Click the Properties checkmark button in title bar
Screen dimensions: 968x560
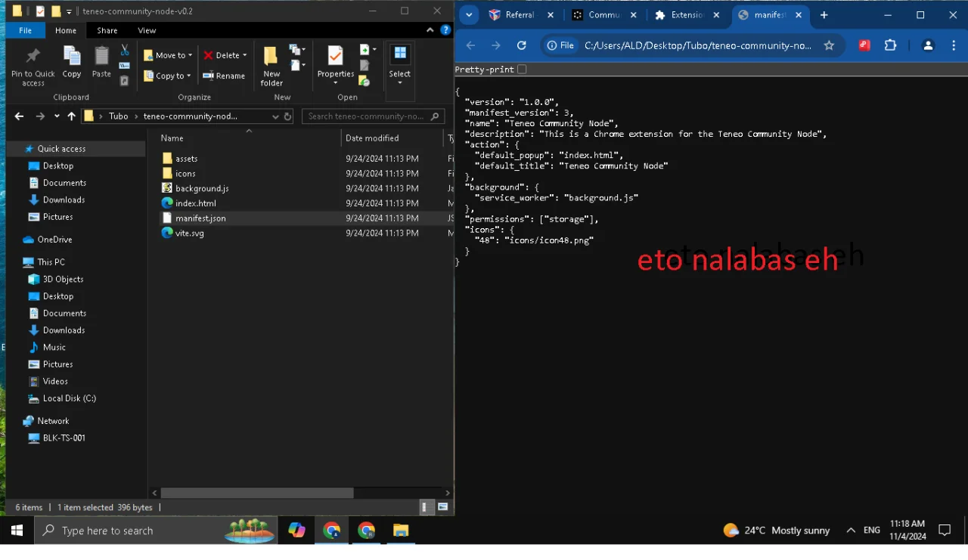40,11
